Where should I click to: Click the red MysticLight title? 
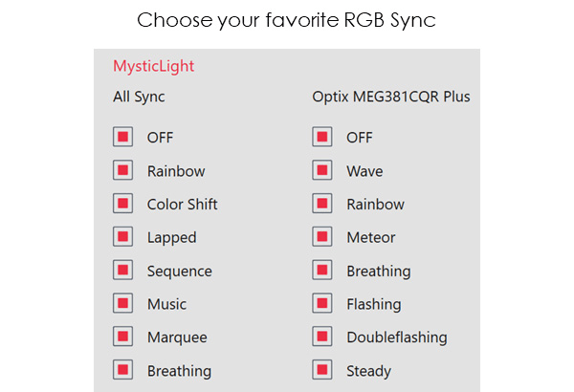tap(153, 67)
